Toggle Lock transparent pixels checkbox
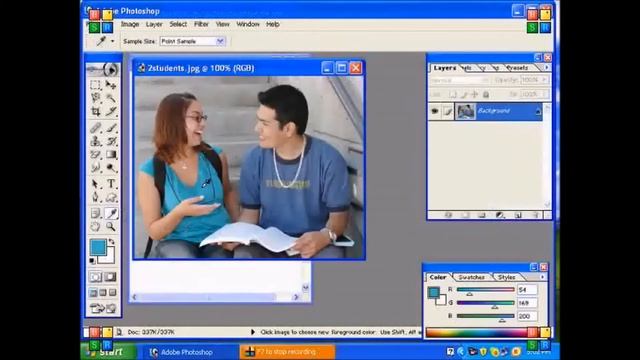Image resolution: width=640 pixels, height=360 pixels. pos(453,94)
